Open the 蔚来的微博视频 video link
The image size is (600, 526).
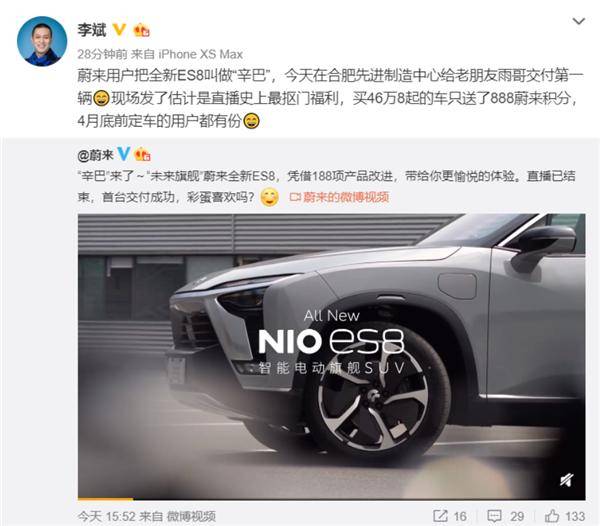click(340, 197)
